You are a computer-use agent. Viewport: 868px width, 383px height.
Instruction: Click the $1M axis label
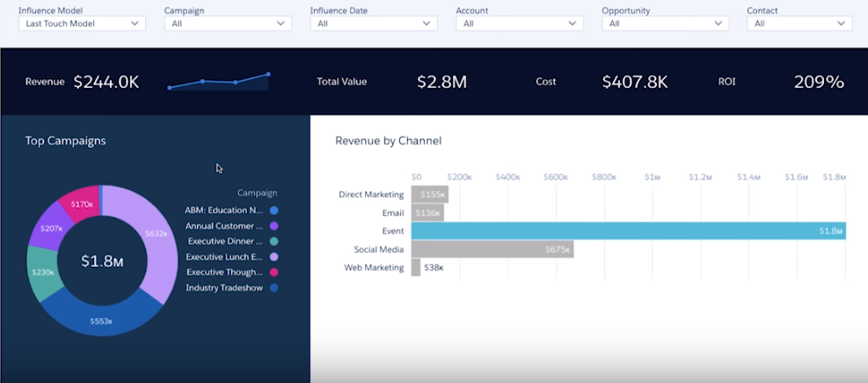(x=653, y=177)
